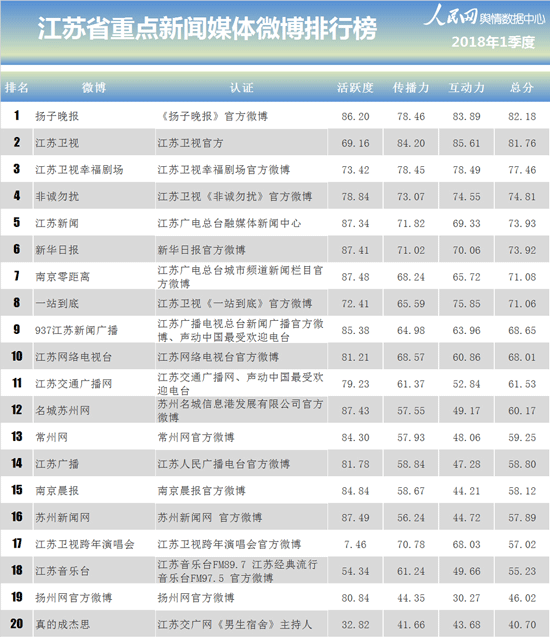Click the 2018年1季度 label
This screenshot has width=550, height=637.
[493, 42]
